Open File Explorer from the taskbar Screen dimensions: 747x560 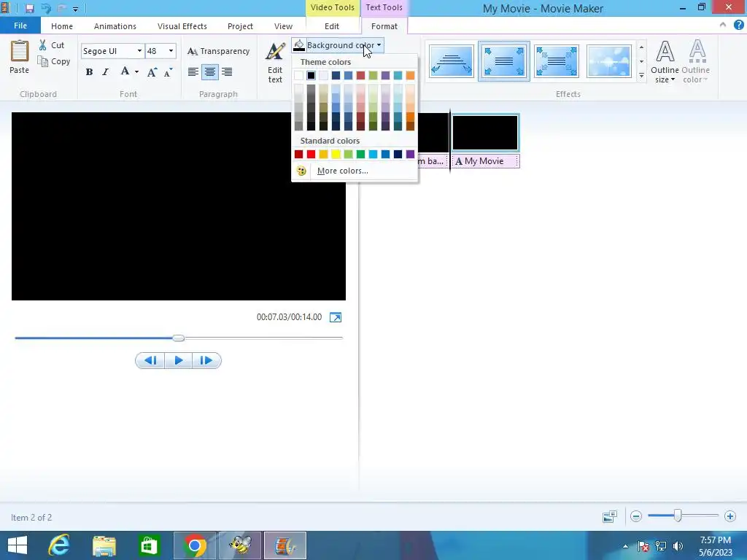104,545
